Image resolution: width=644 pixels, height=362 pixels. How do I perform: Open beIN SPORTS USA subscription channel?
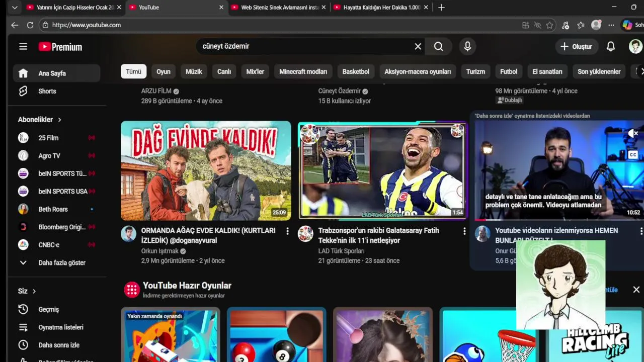click(x=56, y=192)
